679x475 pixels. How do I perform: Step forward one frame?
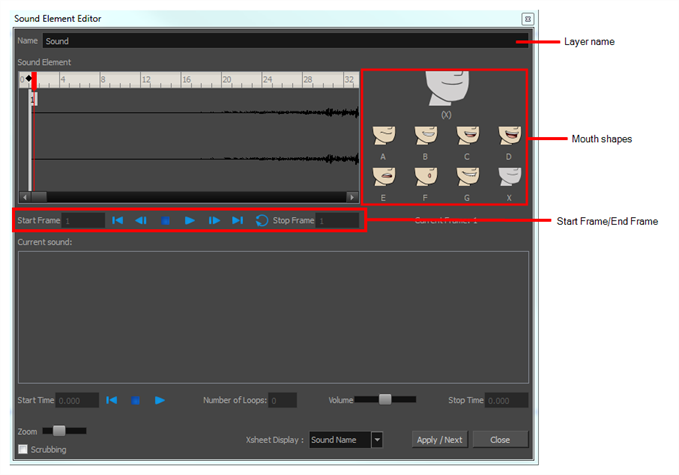(x=214, y=220)
